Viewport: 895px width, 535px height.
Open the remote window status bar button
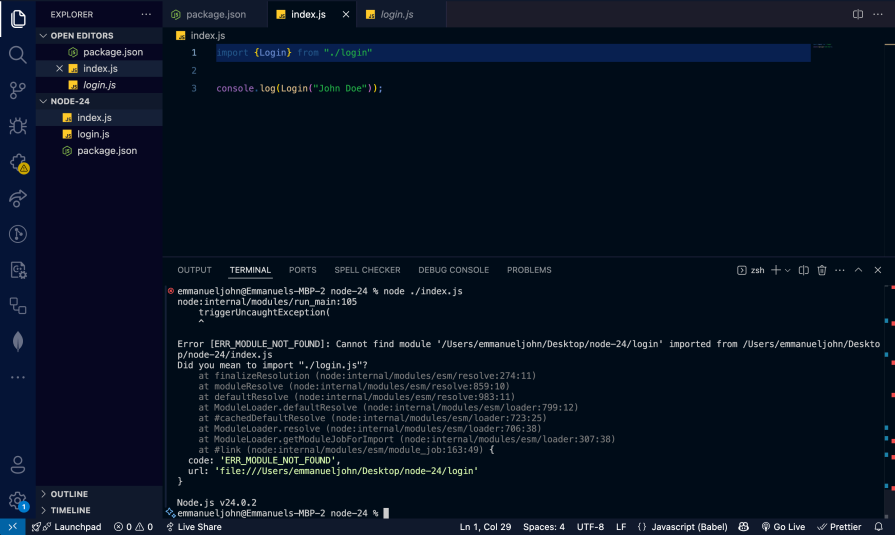coord(13,527)
